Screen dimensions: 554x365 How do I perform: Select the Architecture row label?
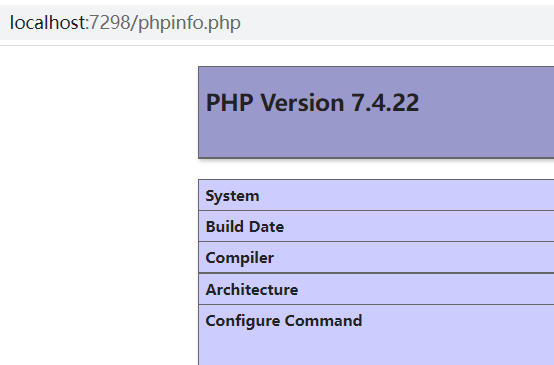click(x=252, y=289)
